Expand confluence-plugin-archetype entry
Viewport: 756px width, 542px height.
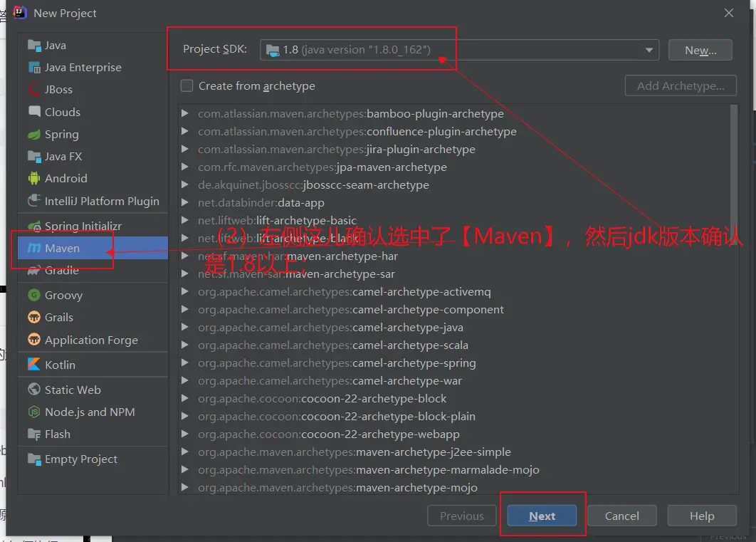point(184,131)
